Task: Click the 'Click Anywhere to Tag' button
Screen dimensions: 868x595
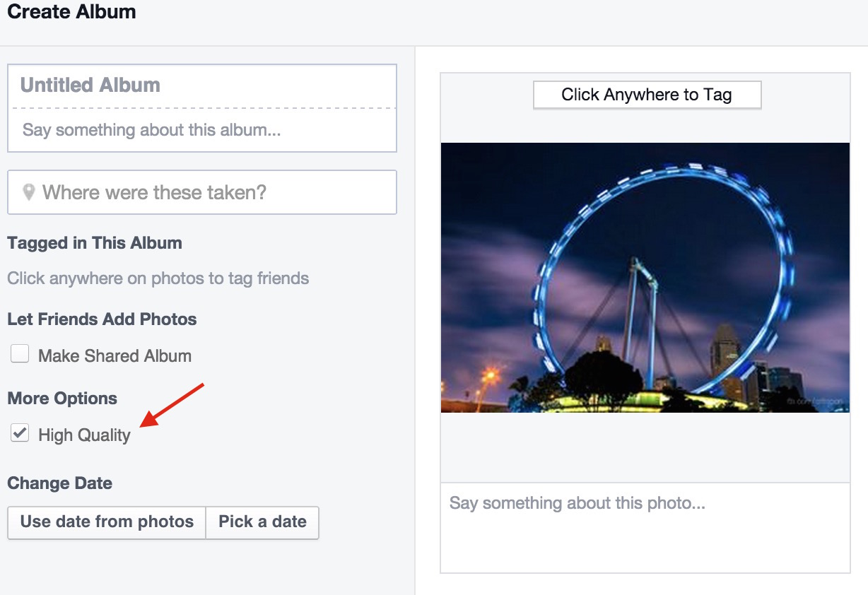Action: 646,95
